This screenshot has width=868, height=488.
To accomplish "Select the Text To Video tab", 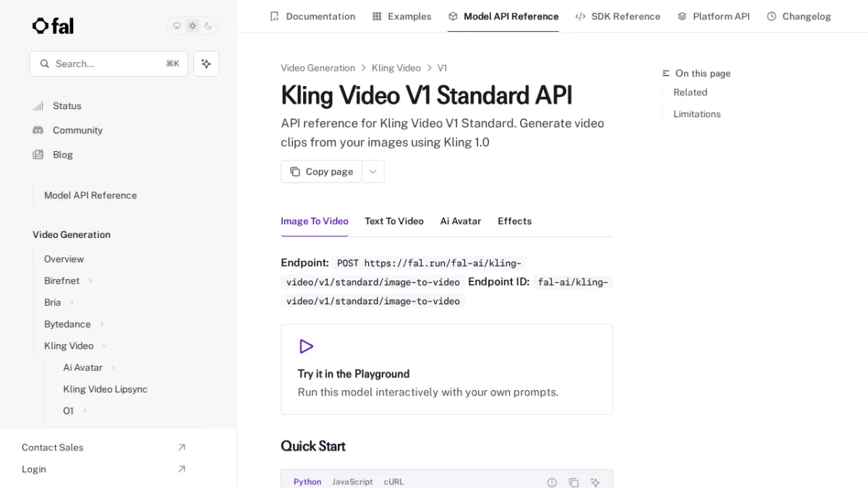I will (394, 221).
